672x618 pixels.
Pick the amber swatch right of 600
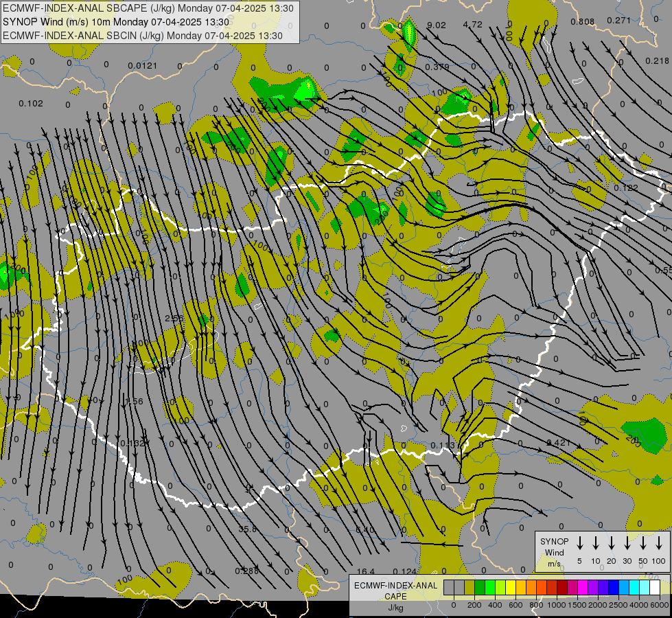521,587
